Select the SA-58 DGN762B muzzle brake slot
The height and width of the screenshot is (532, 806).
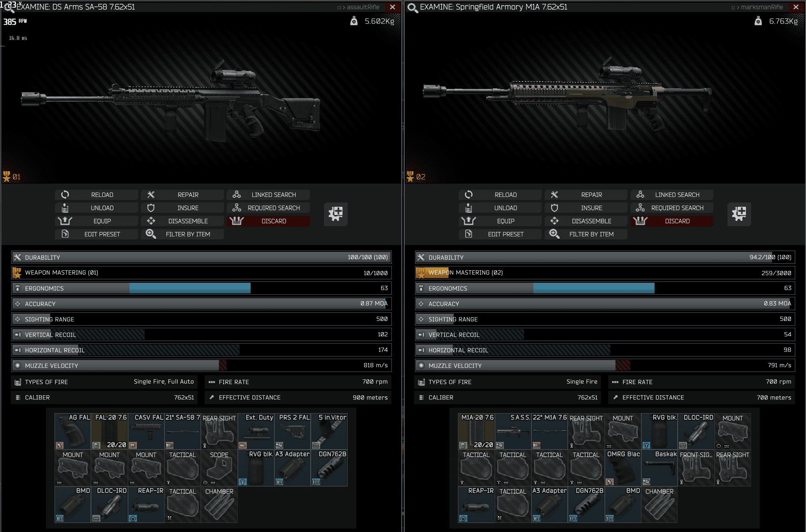(x=329, y=468)
